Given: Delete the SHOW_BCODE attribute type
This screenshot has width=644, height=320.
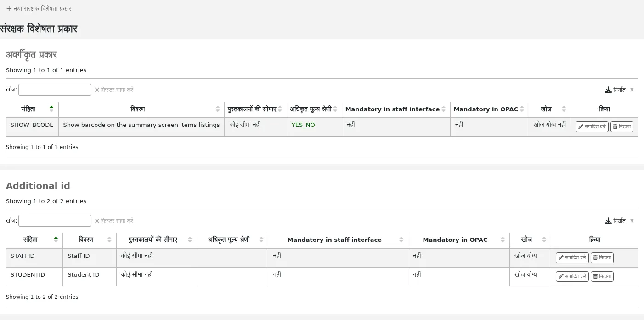Looking at the screenshot, I should 621,127.
